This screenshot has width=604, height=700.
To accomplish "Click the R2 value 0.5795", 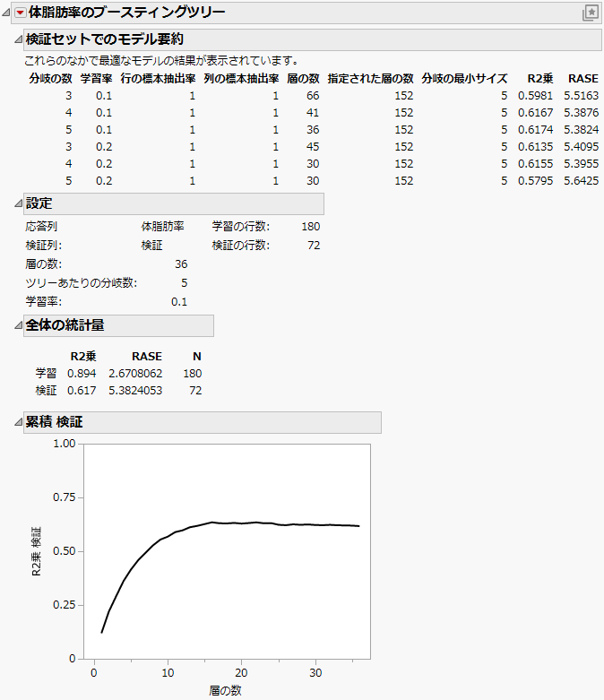I will tap(535, 180).
